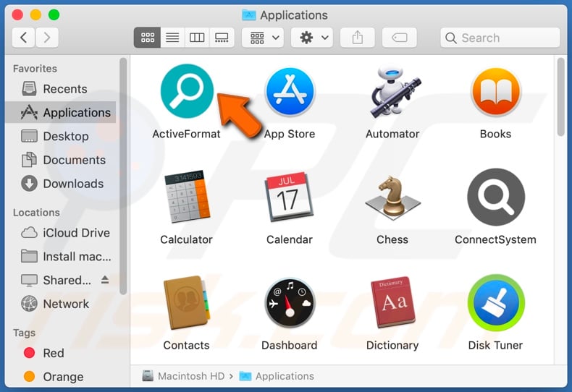Screen dimensions: 572x392
Task: Select the Contacts app icon
Action: point(187,302)
